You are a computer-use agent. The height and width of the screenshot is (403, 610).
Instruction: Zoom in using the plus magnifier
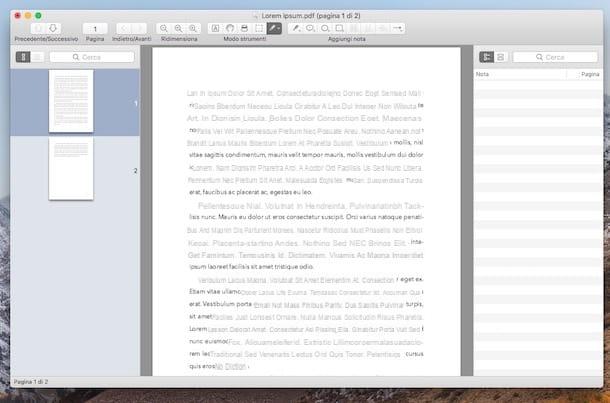pyautogui.click(x=179, y=28)
